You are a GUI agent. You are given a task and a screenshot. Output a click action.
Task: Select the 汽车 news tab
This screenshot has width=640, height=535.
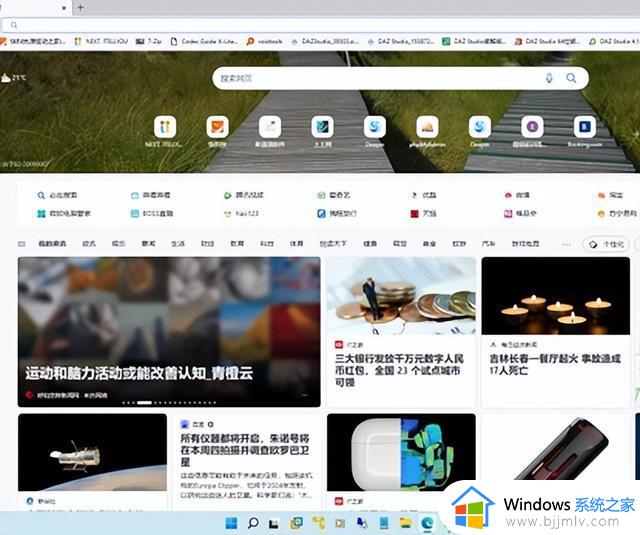pyautogui.click(x=488, y=244)
